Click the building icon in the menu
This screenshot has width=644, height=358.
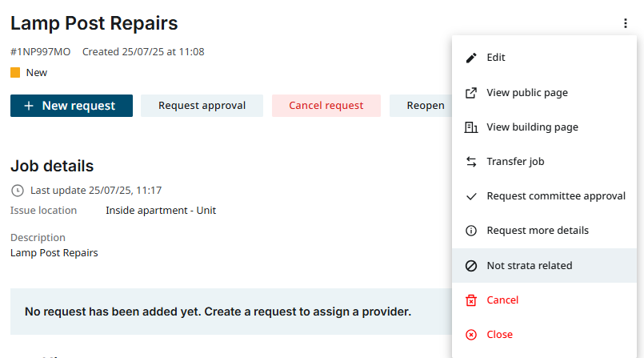471,127
